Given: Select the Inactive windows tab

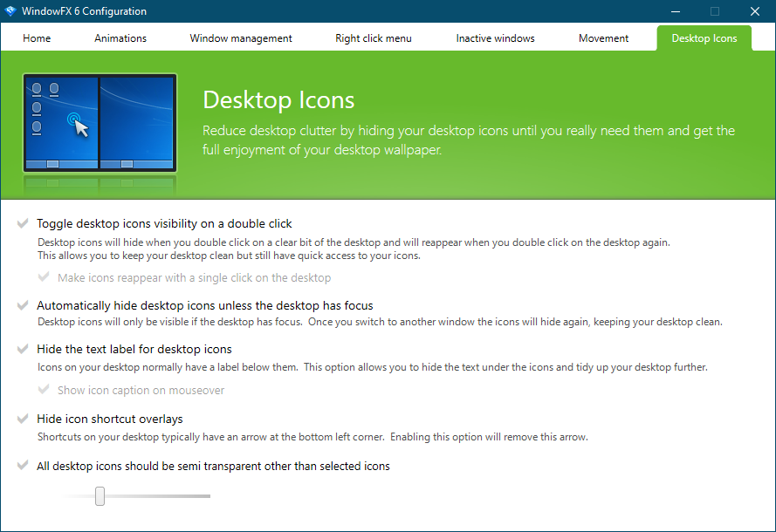Looking at the screenshot, I should 496,38.
